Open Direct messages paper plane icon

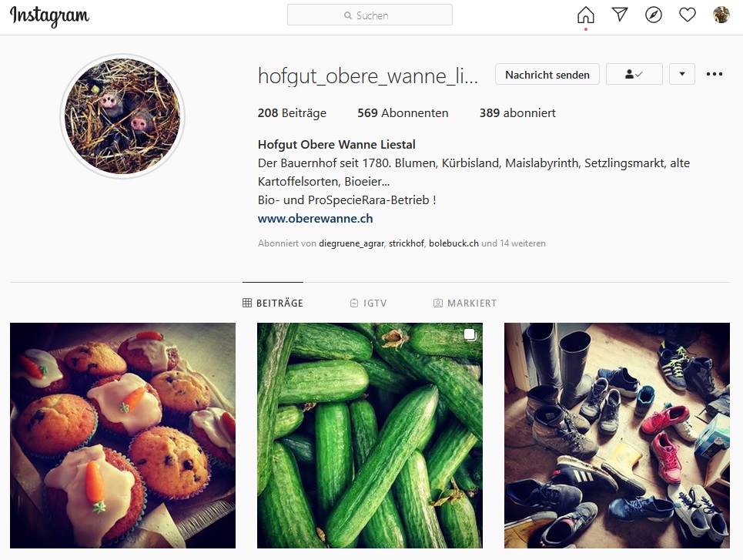click(620, 15)
